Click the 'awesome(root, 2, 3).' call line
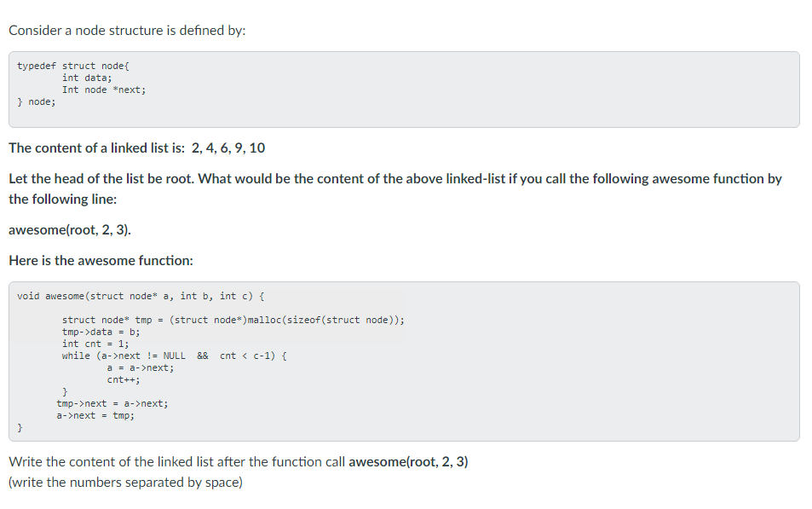 coord(70,229)
